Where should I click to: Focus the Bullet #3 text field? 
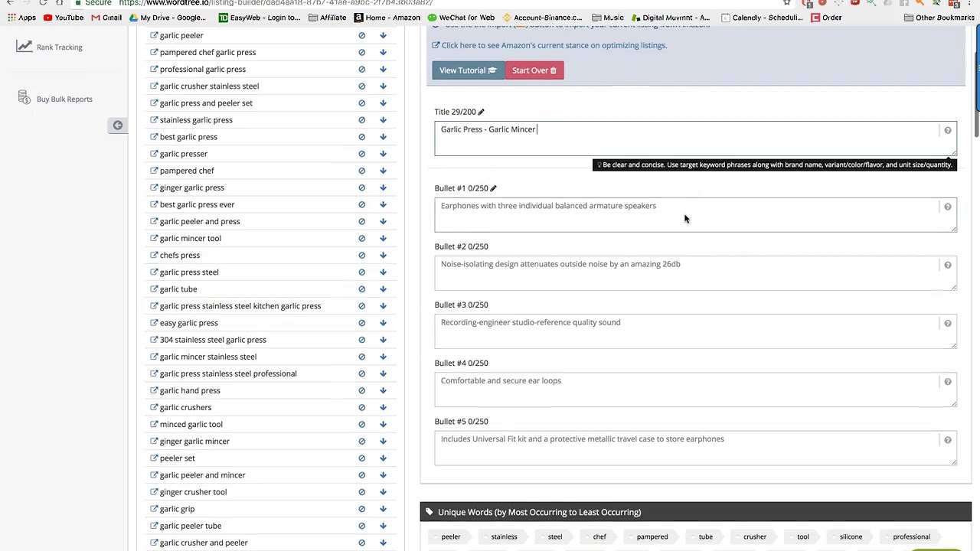(689, 331)
